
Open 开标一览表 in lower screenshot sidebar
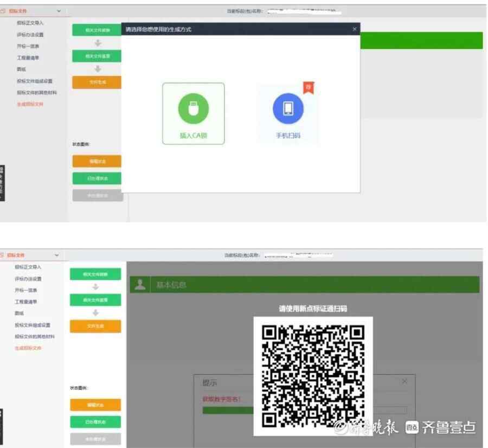26,290
